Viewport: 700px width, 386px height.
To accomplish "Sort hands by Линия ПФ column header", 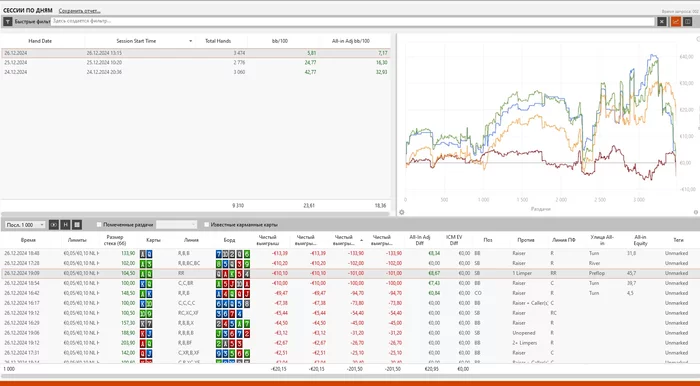I will point(563,240).
